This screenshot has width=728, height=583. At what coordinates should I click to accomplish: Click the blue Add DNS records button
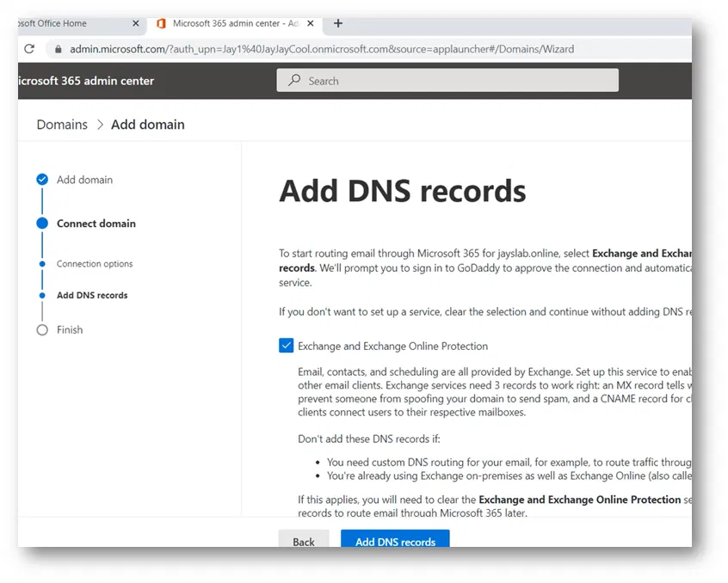pos(395,541)
